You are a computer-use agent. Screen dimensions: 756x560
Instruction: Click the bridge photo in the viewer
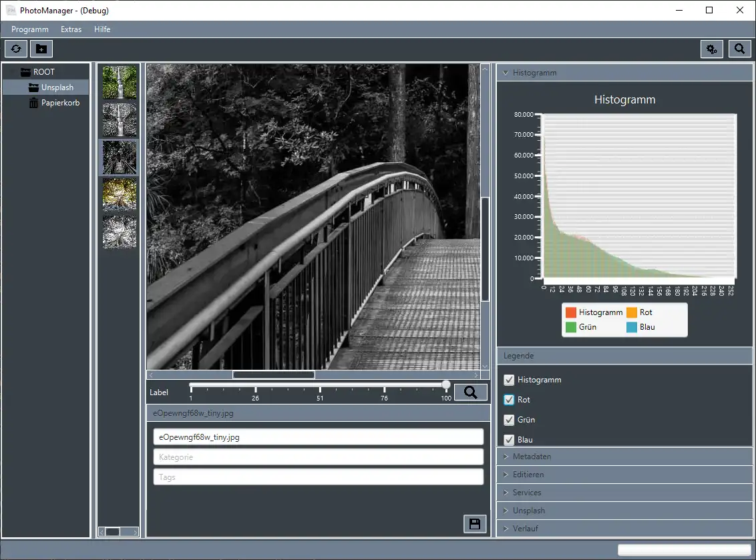pyautogui.click(x=313, y=217)
